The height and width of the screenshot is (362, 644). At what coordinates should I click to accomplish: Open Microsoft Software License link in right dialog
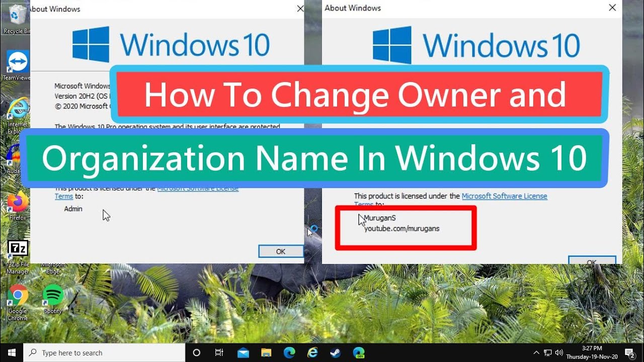pyautogui.click(x=504, y=196)
